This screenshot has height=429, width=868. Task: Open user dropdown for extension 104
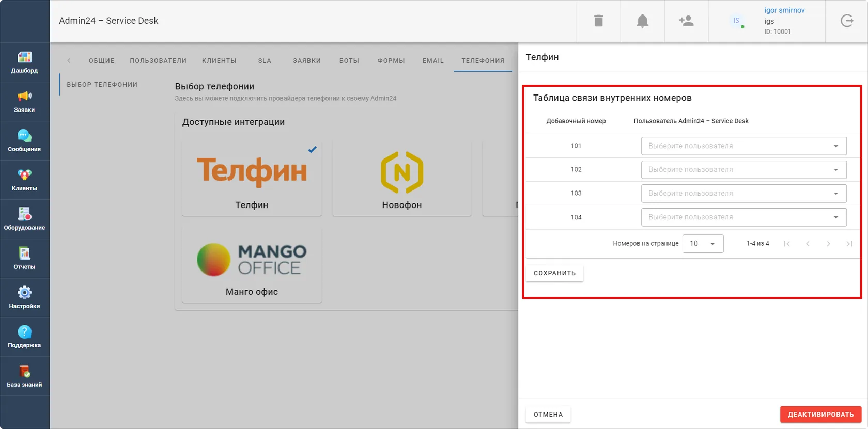point(743,217)
